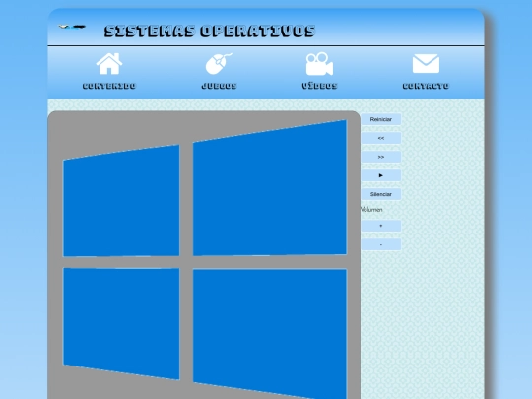The width and height of the screenshot is (532, 399).
Task: Fast-forward the video with >> button
Action: pos(380,157)
